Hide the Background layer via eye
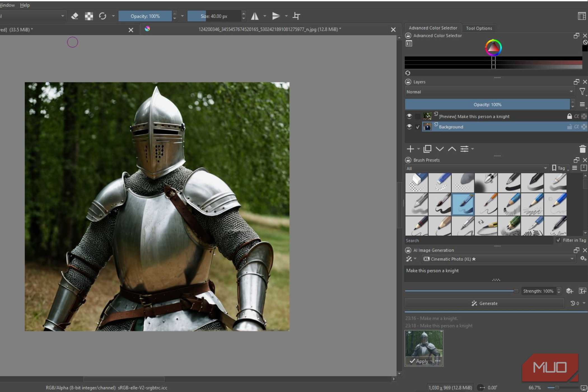This screenshot has height=392, width=588. coord(409,127)
